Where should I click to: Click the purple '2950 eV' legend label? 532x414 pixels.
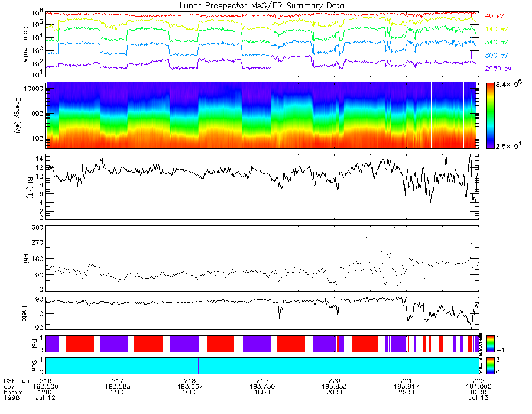(x=498, y=69)
